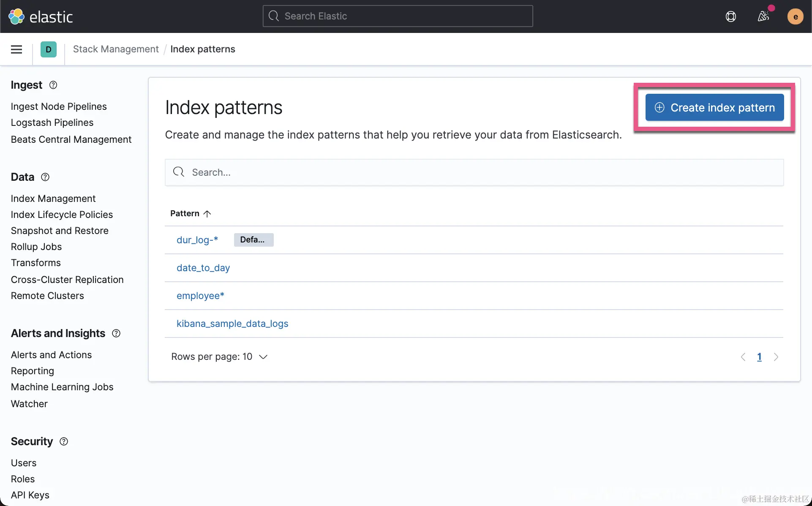Open the kibana_sample_data_logs pattern
Viewport: 812px width, 506px height.
coord(232,324)
